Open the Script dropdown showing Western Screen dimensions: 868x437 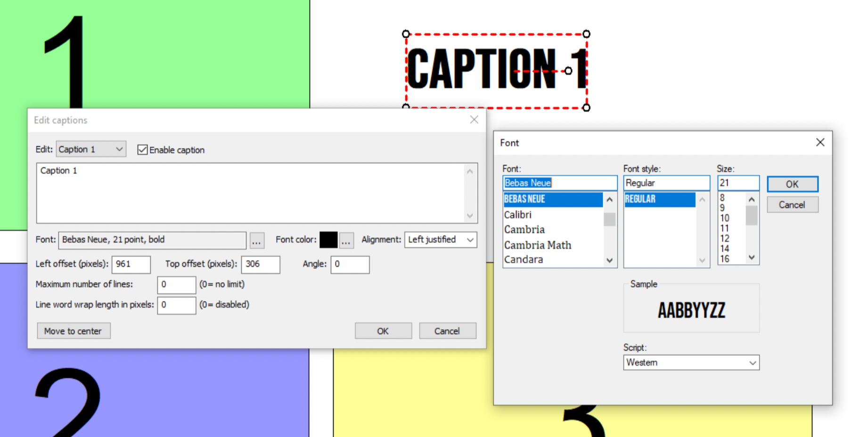[691, 363]
